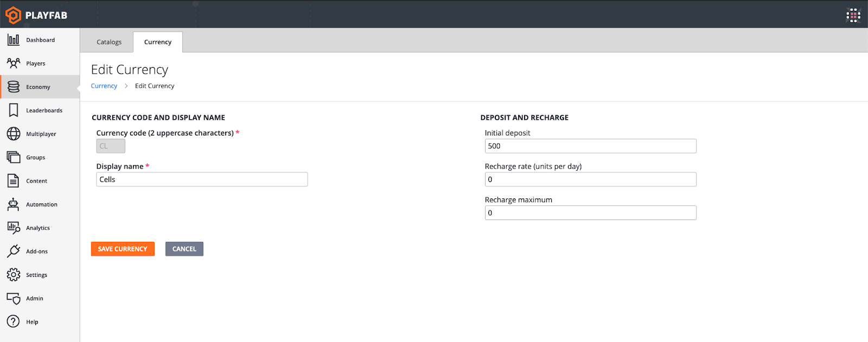Screen dimensions: 868x342
Task: Click Edit Currency breadcrumb text
Action: pyautogui.click(x=155, y=86)
